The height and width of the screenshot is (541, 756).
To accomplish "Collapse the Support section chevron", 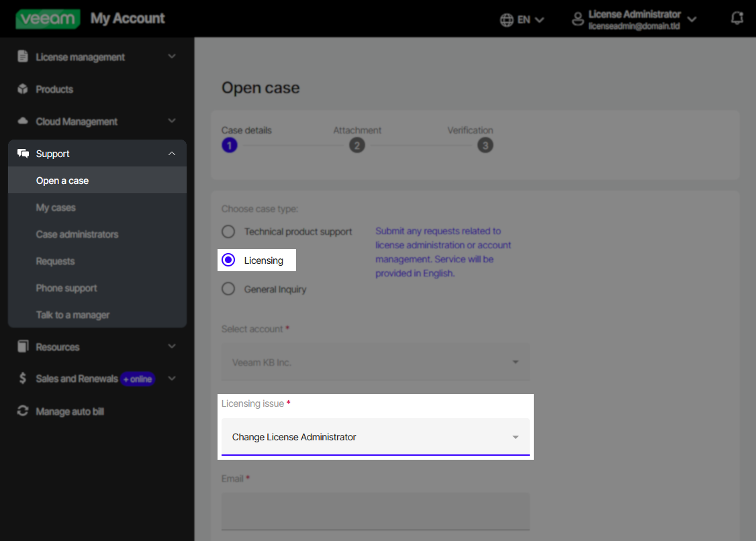I will click(x=172, y=153).
